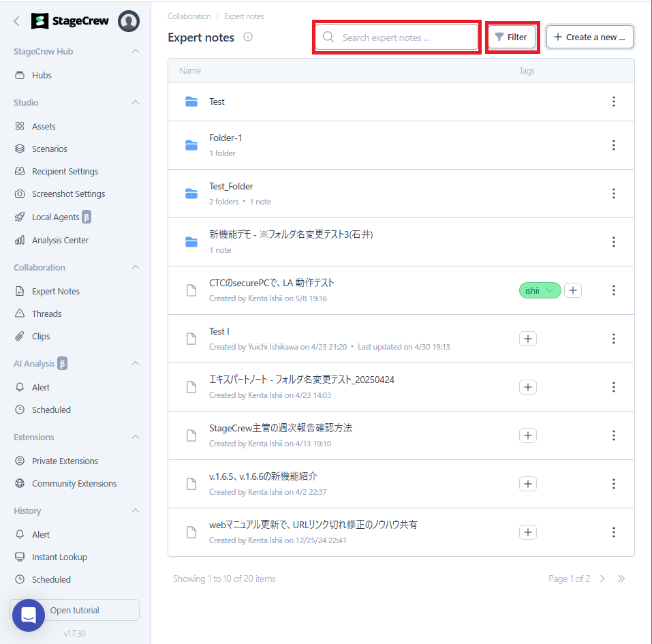Click the back arrow beside StageCrew logo
The image size is (652, 644).
pos(17,21)
